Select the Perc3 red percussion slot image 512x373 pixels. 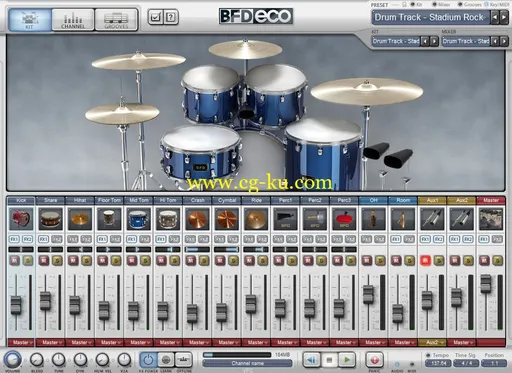[x=344, y=219]
